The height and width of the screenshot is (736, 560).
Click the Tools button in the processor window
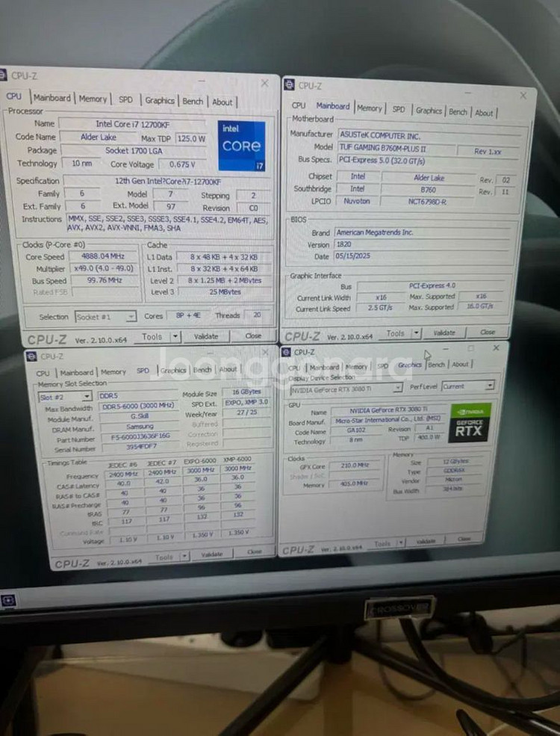click(152, 336)
